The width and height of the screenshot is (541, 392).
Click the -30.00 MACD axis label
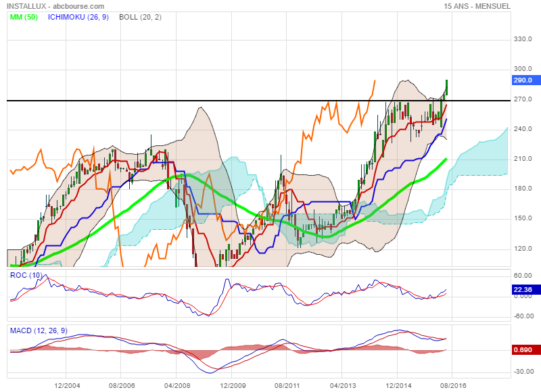pos(523,372)
